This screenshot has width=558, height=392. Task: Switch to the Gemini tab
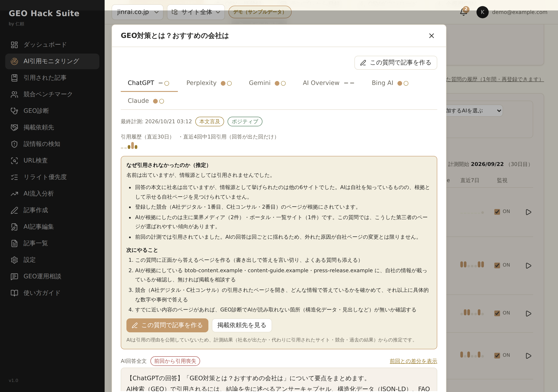click(267, 83)
